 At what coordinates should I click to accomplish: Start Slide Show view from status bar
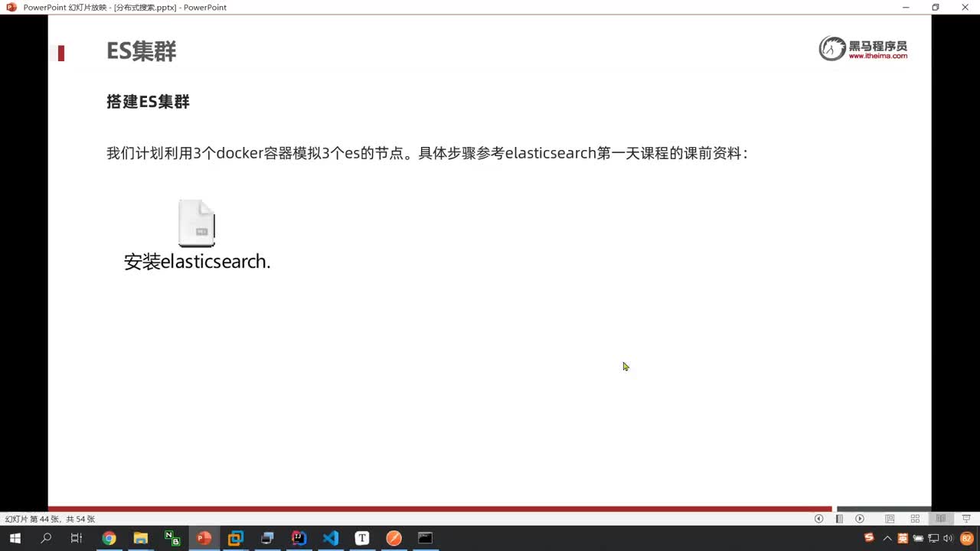coord(966,519)
